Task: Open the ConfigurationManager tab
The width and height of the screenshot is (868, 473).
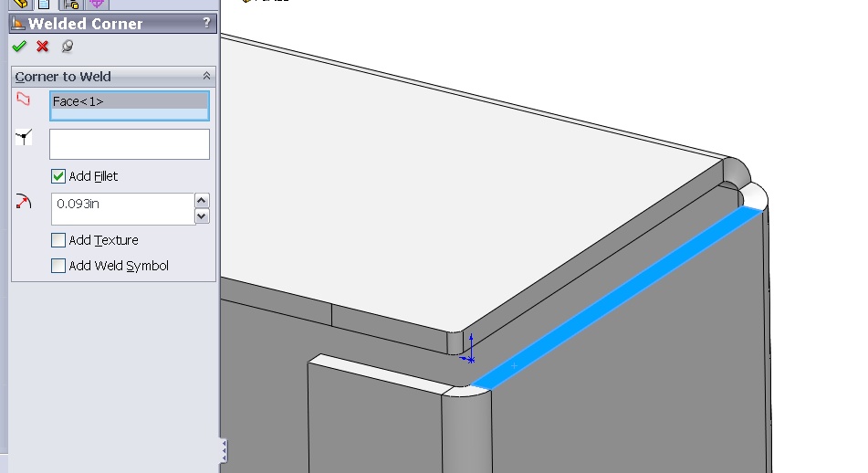Action: point(71,5)
